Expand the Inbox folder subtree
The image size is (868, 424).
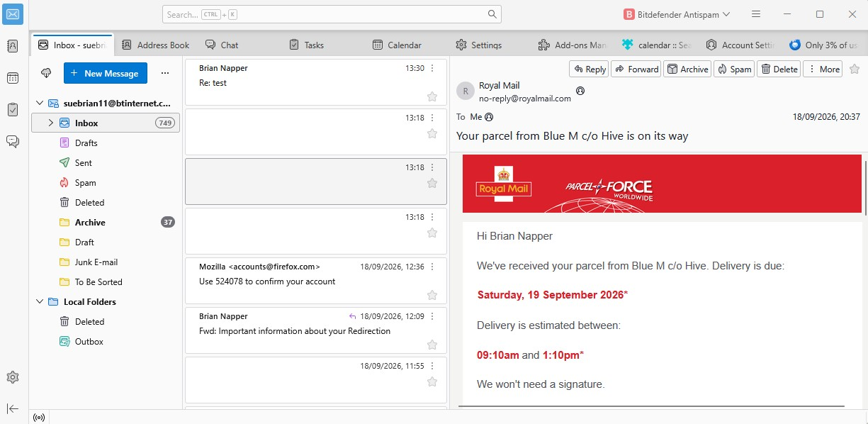(x=50, y=123)
